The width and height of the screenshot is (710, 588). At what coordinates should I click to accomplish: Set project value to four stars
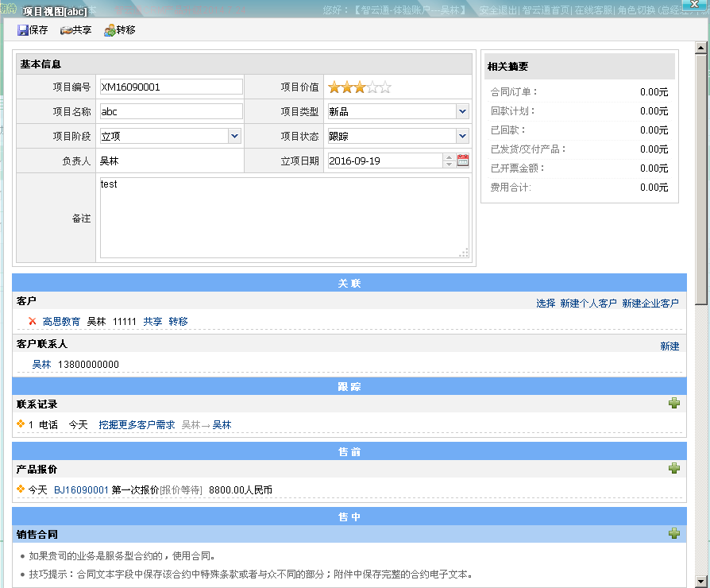372,87
